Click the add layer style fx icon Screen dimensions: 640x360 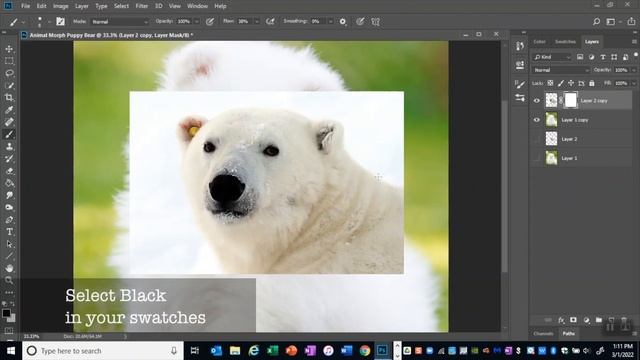pyautogui.click(x=561, y=320)
